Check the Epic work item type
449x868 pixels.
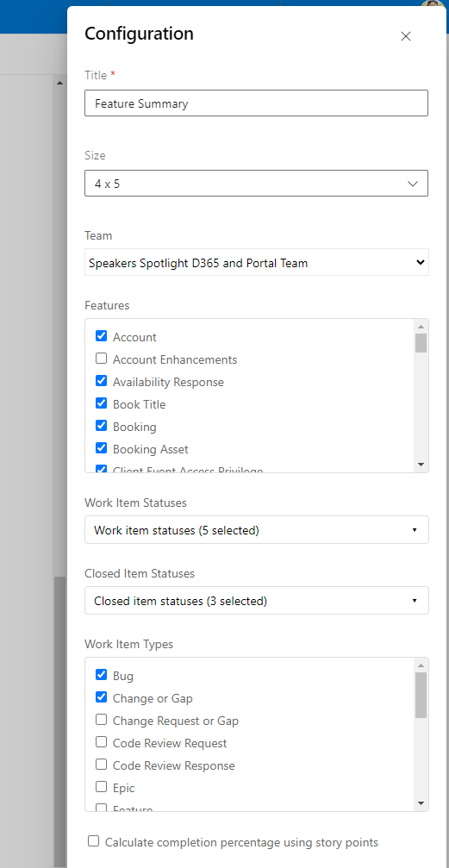[102, 786]
